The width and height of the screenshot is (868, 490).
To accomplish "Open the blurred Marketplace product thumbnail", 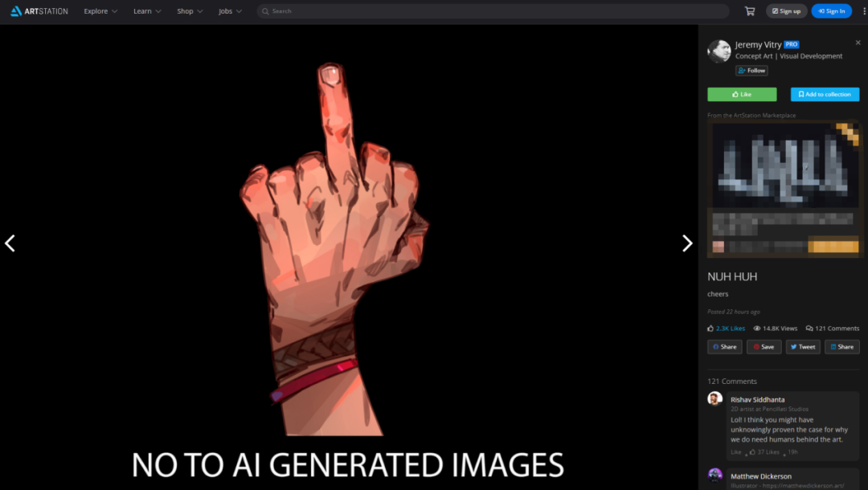I will (x=784, y=165).
